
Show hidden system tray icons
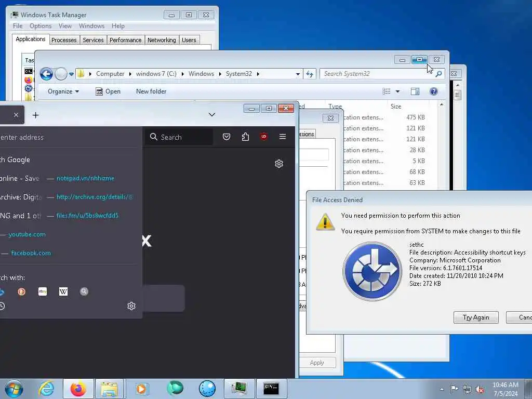point(442,390)
